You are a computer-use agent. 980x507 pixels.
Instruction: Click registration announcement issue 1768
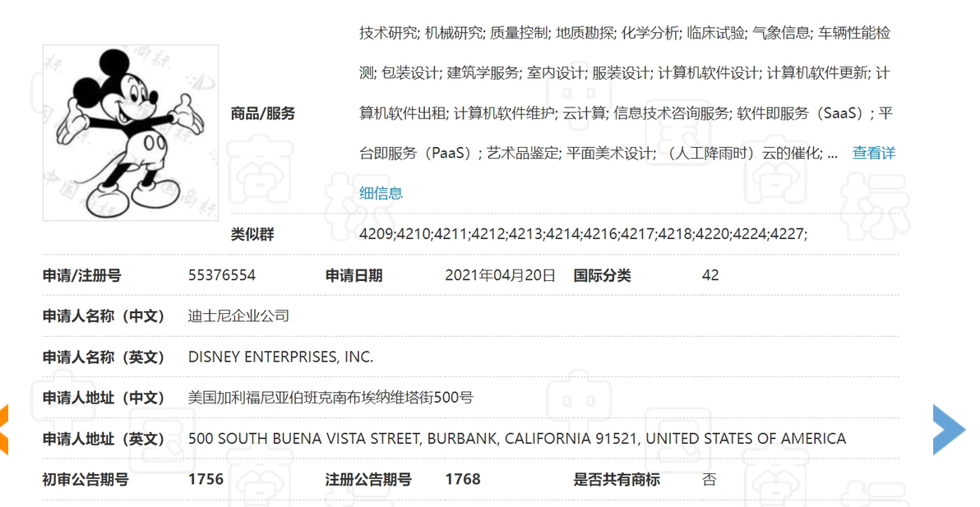[x=463, y=480]
